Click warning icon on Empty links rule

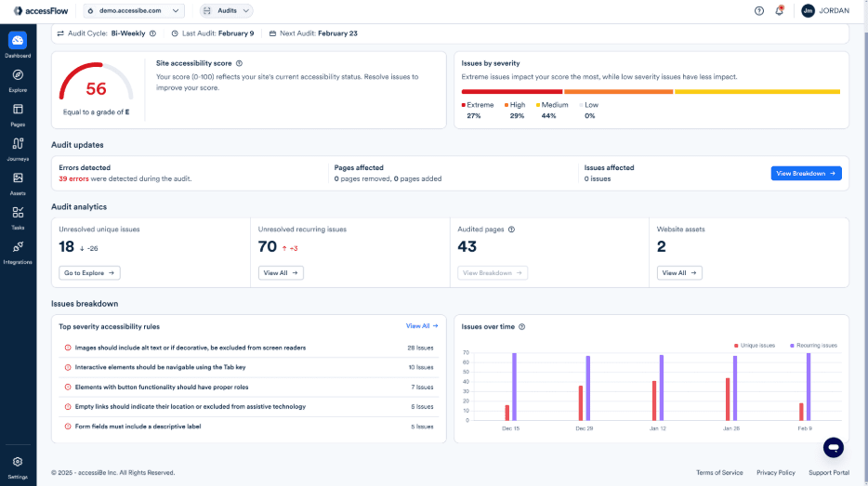(68, 406)
